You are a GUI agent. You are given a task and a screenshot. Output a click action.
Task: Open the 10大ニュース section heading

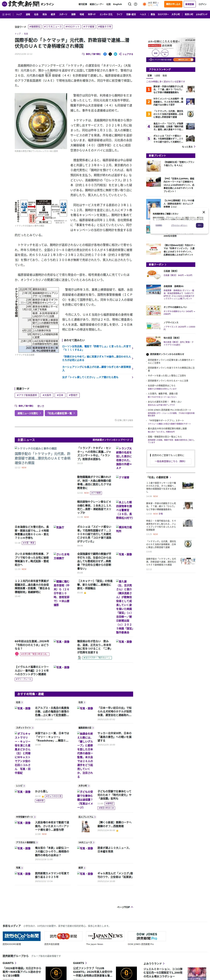coord(86,842)
